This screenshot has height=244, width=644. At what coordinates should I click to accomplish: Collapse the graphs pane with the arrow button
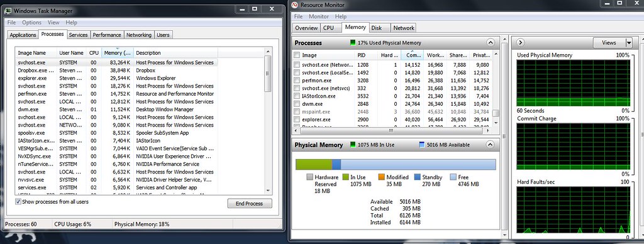[x=520, y=42]
